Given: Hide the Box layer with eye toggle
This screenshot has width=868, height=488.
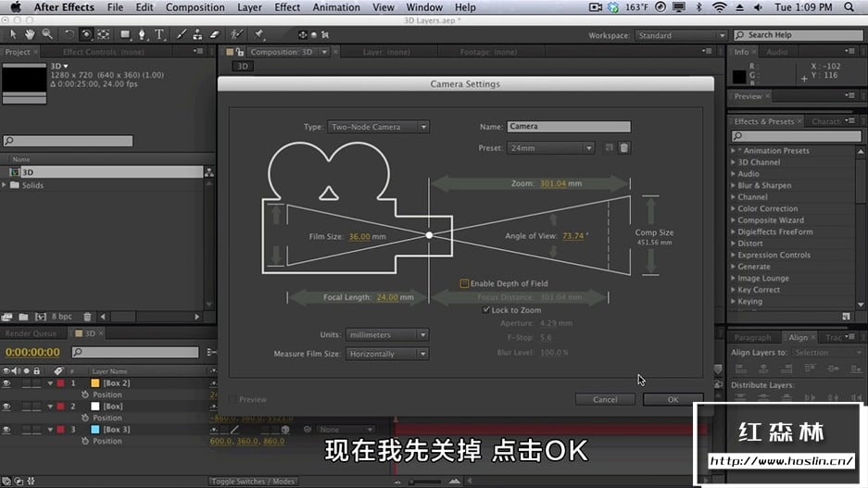Looking at the screenshot, I should pos(6,407).
